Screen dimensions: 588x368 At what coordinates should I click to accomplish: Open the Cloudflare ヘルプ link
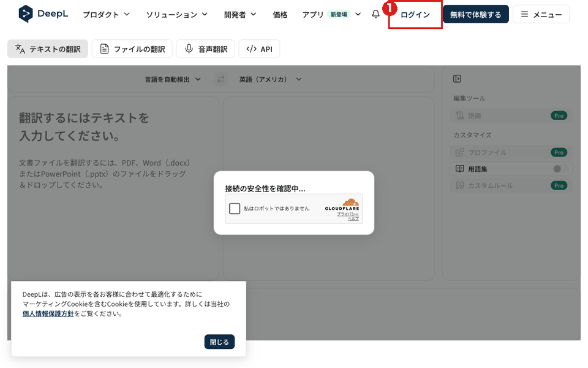tap(353, 218)
